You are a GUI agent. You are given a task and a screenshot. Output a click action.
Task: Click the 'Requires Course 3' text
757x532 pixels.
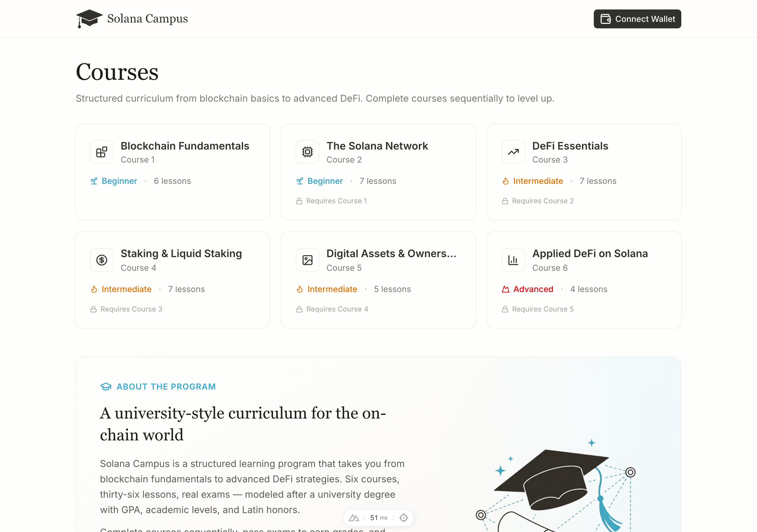[x=131, y=309]
